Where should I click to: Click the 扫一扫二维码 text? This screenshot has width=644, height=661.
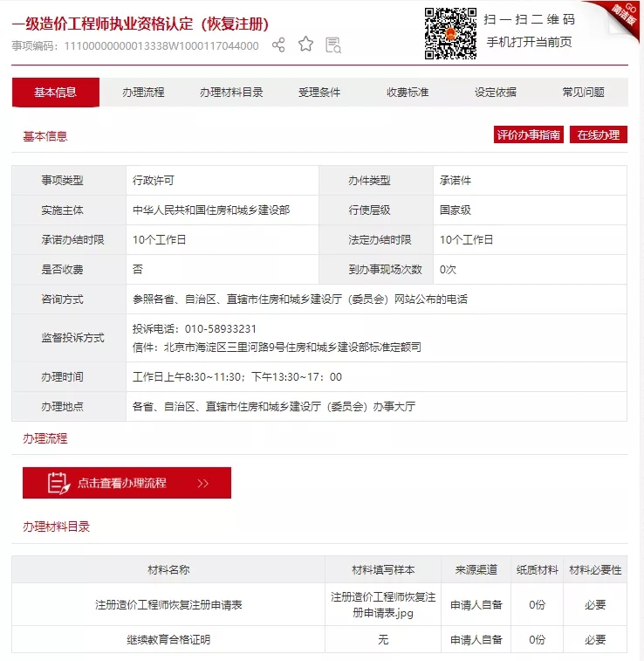tap(529, 19)
